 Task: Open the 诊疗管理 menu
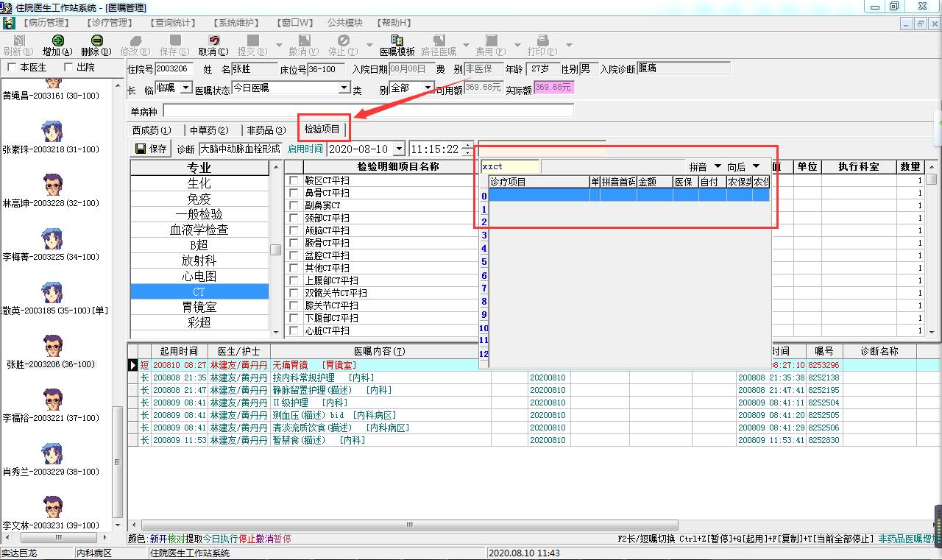pos(109,23)
